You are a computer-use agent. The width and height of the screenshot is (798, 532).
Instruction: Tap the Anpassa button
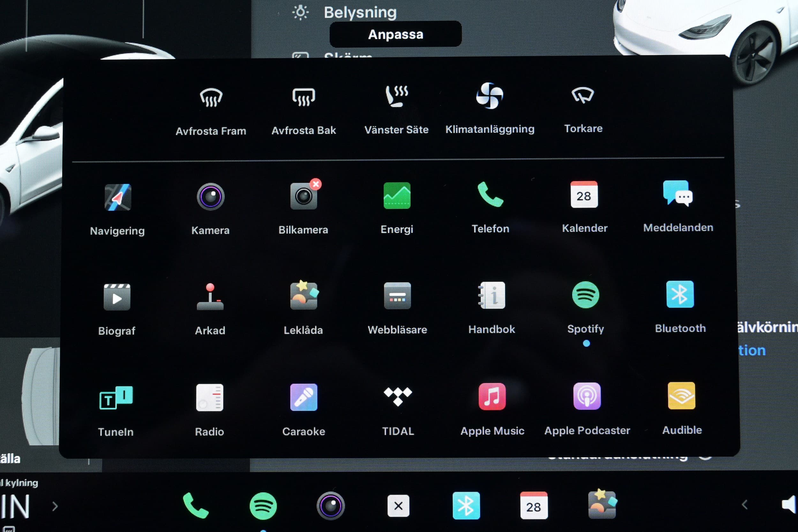click(395, 34)
